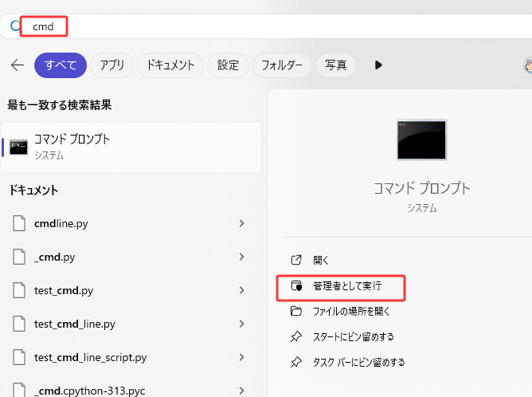The height and width of the screenshot is (397, 532).
Task: Switch to the 設定 filter tab
Action: [x=228, y=65]
